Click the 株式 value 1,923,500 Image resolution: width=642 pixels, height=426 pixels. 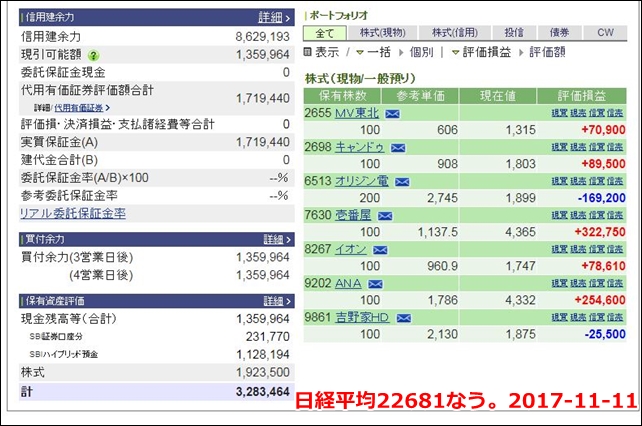pos(263,372)
